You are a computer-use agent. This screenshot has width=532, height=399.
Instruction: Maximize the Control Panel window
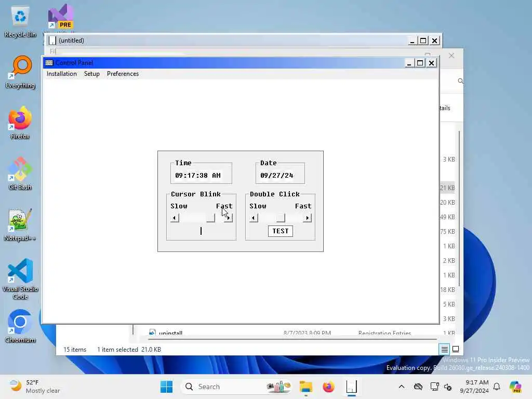point(420,63)
